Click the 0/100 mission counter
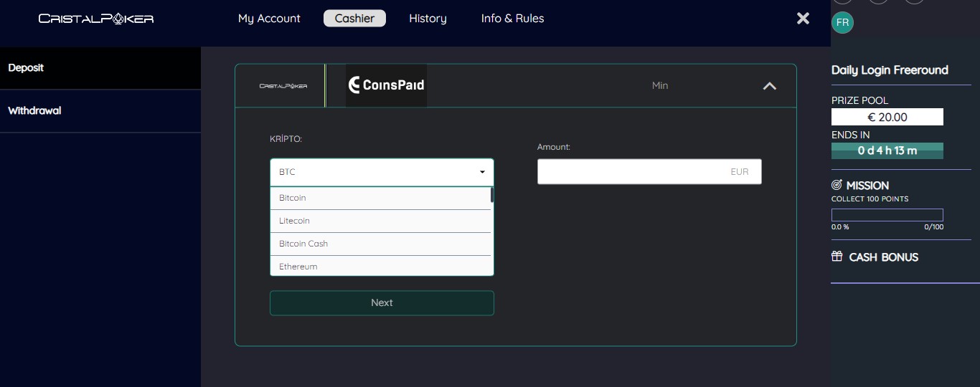The image size is (980, 387). tap(934, 227)
